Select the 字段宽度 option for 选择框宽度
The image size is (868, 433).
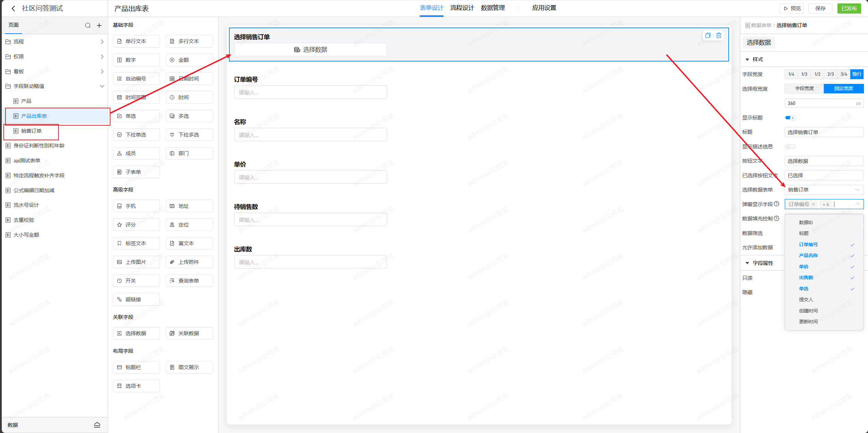click(x=804, y=89)
